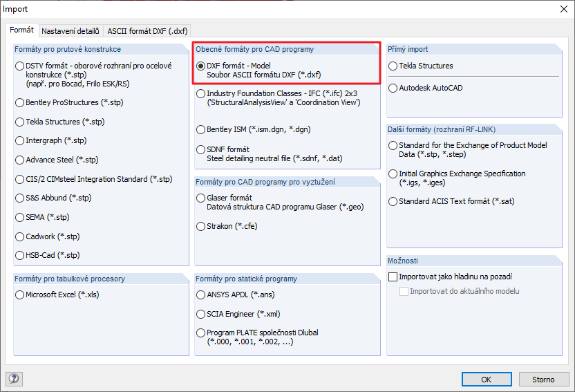Viewport: 575px width, 392px height.
Task: Select Standard for the Exchange of Product Model Data
Action: 393,146
